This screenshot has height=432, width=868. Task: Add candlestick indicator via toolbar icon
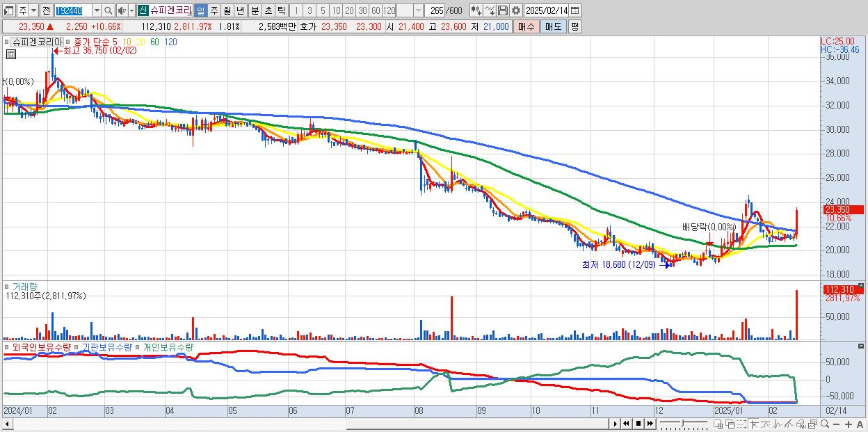pyautogui.click(x=476, y=10)
